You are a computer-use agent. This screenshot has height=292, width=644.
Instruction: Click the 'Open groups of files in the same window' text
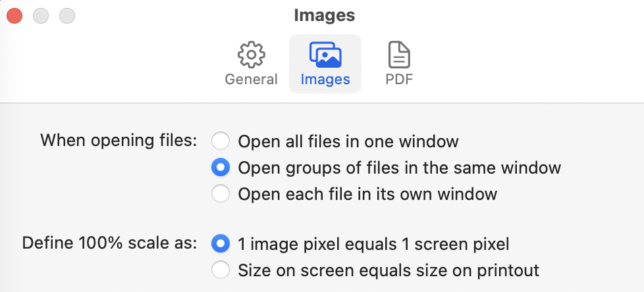coord(399,168)
